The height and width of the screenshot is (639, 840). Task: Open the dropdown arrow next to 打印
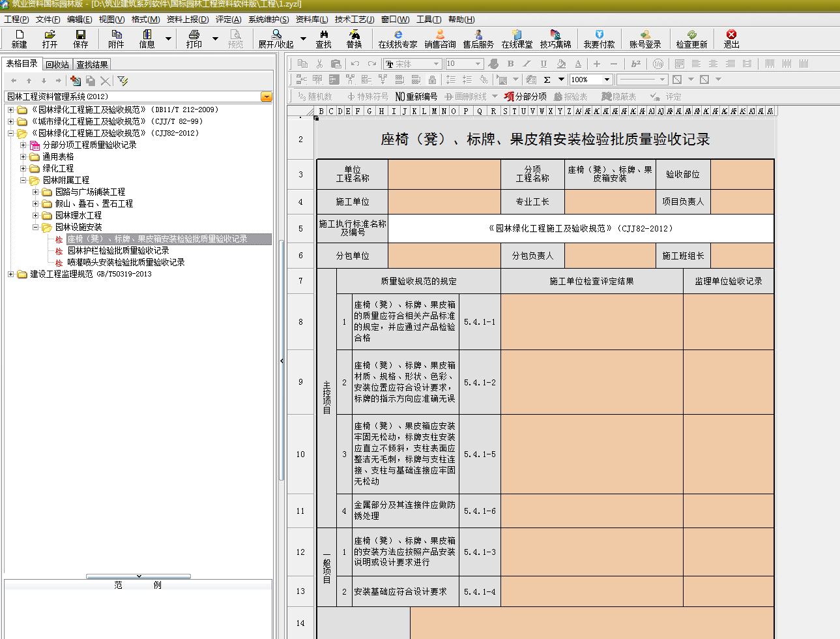(x=215, y=39)
